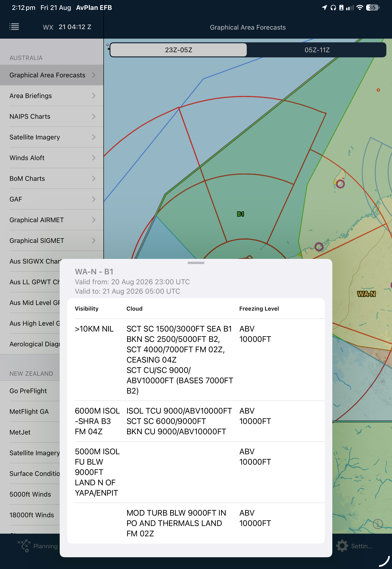Expand chevron beside Area Briefings

click(x=94, y=96)
